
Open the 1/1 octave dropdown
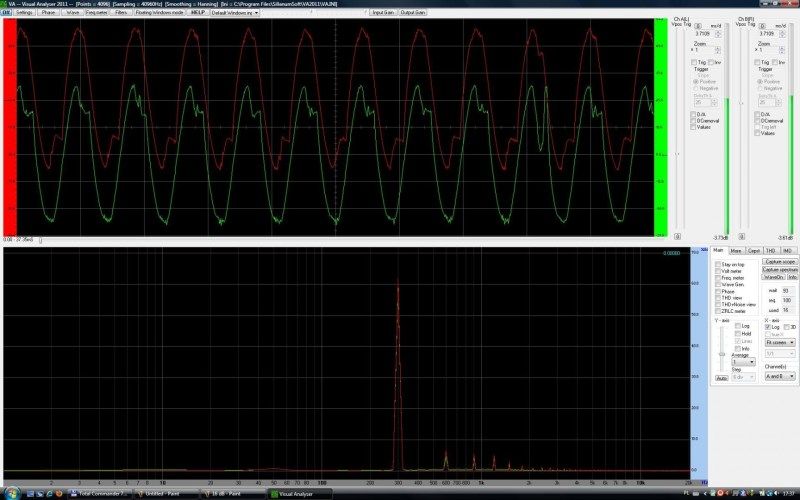pos(780,354)
